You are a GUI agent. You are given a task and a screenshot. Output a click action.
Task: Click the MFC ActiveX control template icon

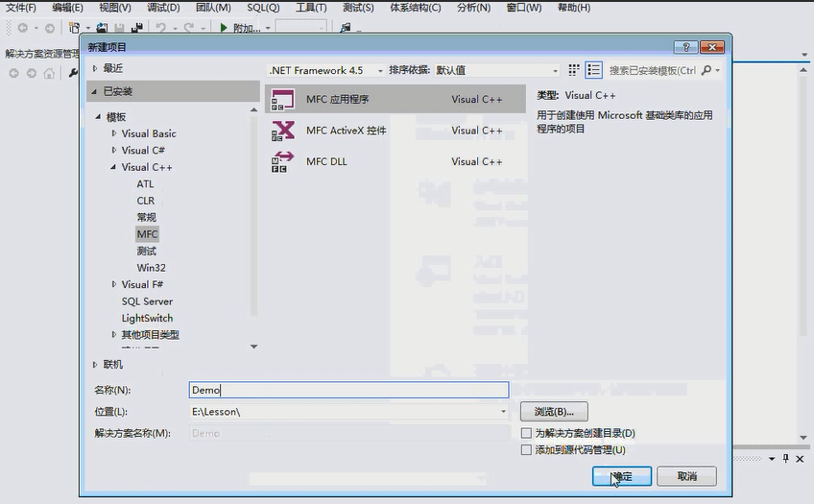pos(283,131)
